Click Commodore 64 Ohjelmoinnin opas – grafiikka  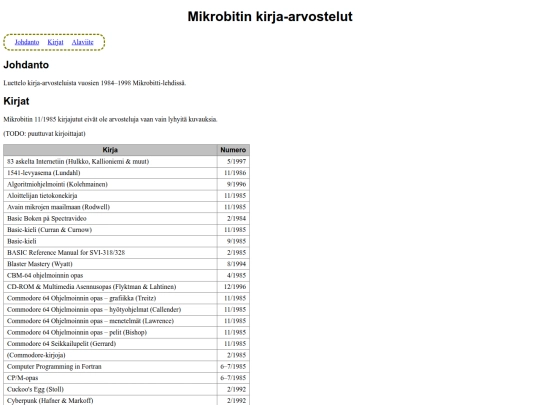110,298
